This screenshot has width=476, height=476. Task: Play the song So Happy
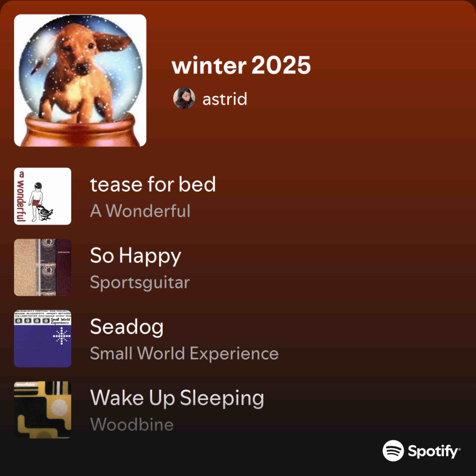click(x=136, y=256)
